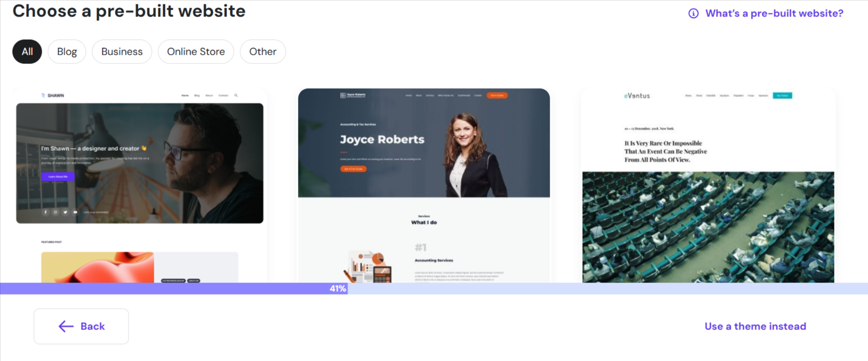Click the SHAWN logo in first template
The width and height of the screenshot is (868, 361).
point(53,95)
